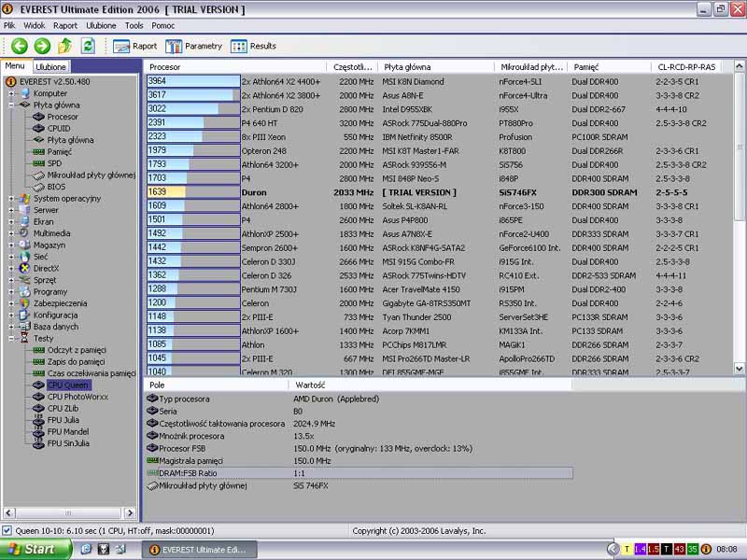Image resolution: width=747 pixels, height=560 pixels.
Task: Click the EVEREST info tray icon
Action: 706,550
